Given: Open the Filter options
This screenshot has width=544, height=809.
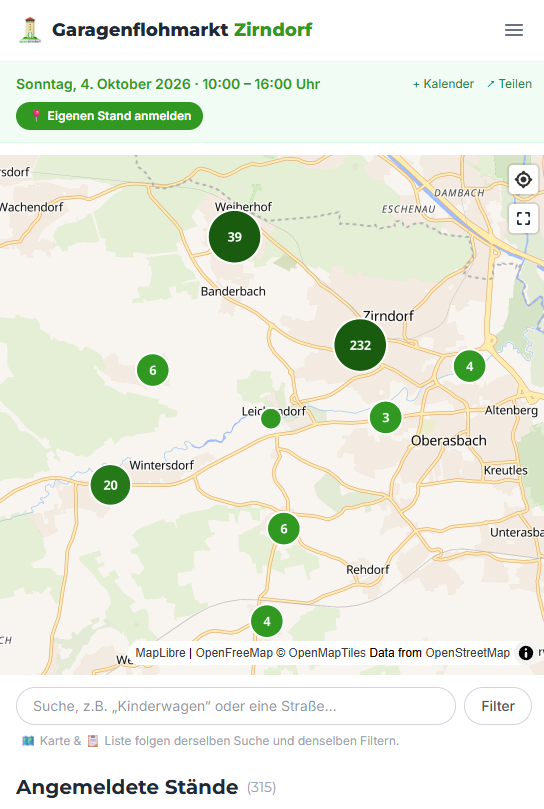Looking at the screenshot, I should pos(498,706).
